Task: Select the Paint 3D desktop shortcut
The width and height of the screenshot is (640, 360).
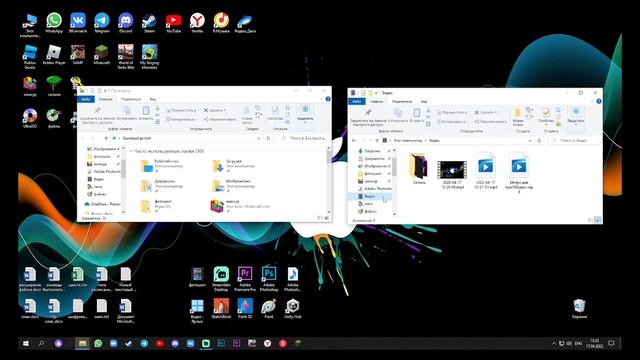Action: tap(245, 309)
